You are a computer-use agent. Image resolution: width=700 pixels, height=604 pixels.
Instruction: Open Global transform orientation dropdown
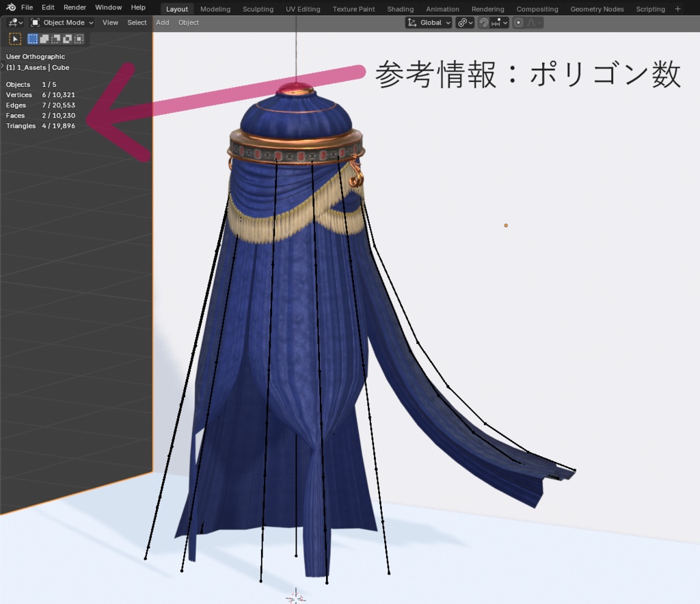(x=429, y=23)
